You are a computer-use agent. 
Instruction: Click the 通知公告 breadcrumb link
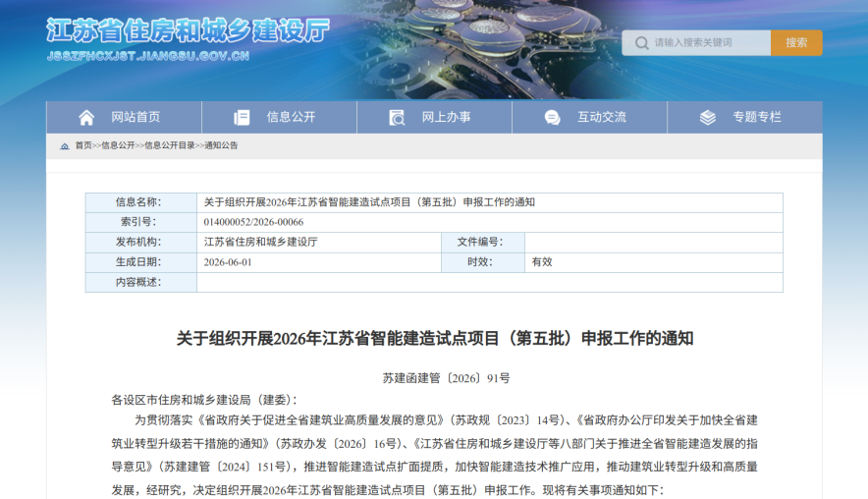point(221,145)
